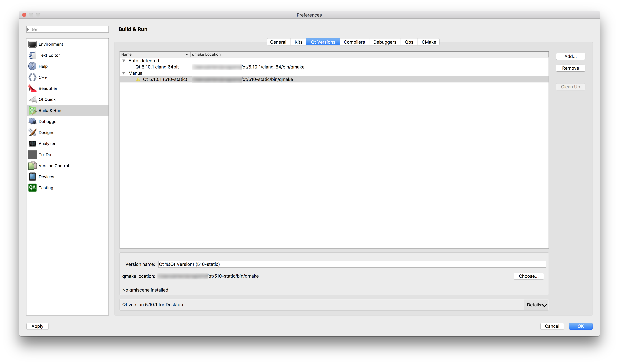
Task: Open the Version Control document icon
Action: 32,166
